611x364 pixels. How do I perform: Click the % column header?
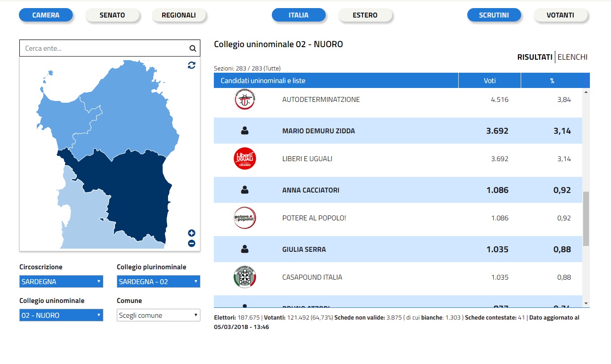(x=552, y=81)
